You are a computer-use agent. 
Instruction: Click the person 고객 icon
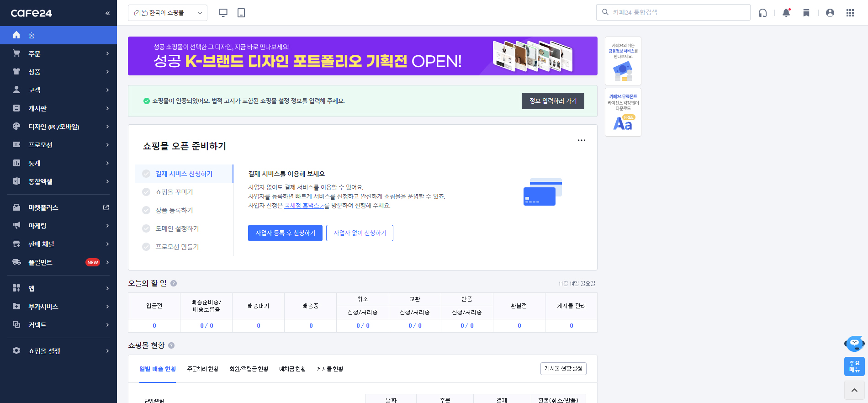16,90
